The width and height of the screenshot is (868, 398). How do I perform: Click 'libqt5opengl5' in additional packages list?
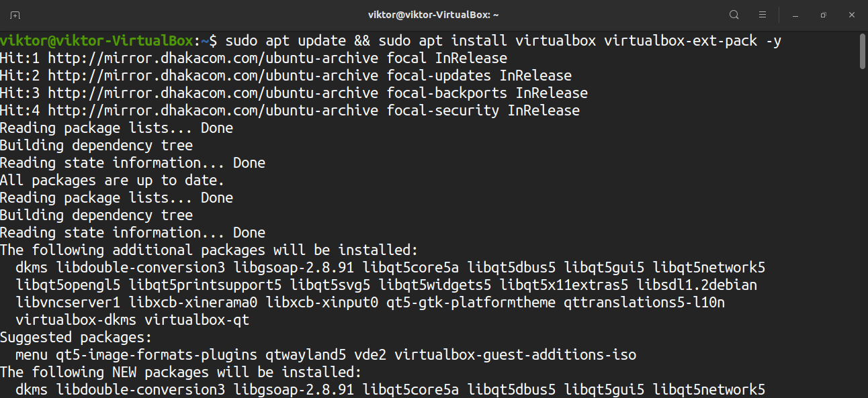[x=68, y=285]
